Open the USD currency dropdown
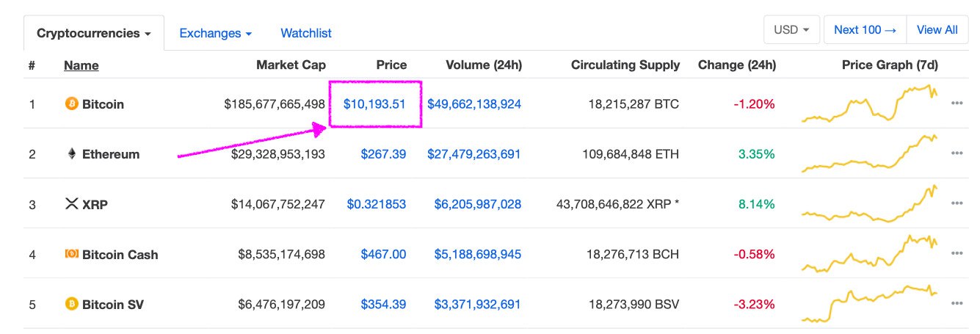 click(x=791, y=30)
